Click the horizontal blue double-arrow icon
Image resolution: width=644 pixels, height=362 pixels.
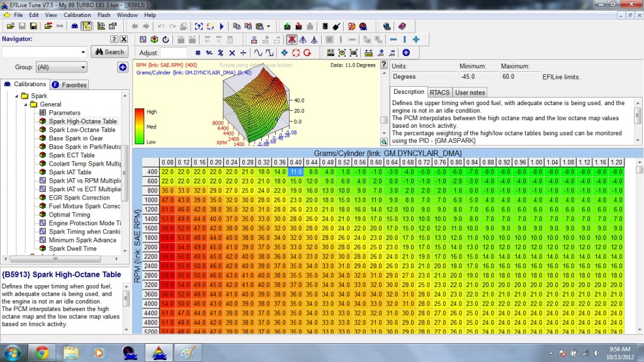(x=393, y=40)
